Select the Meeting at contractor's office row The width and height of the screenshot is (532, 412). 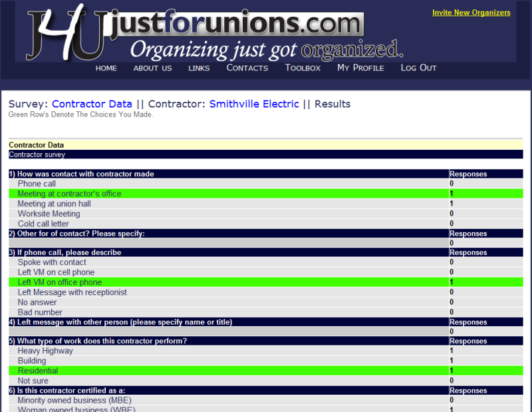point(69,194)
